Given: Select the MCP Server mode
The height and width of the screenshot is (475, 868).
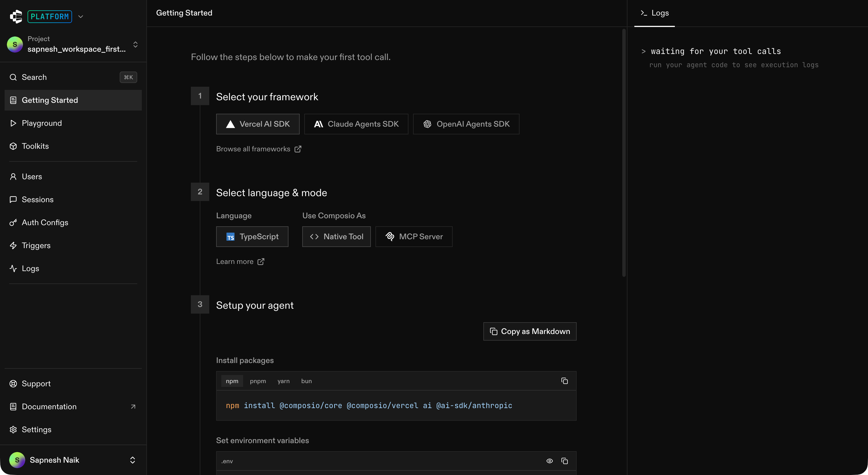Looking at the screenshot, I should [414, 237].
